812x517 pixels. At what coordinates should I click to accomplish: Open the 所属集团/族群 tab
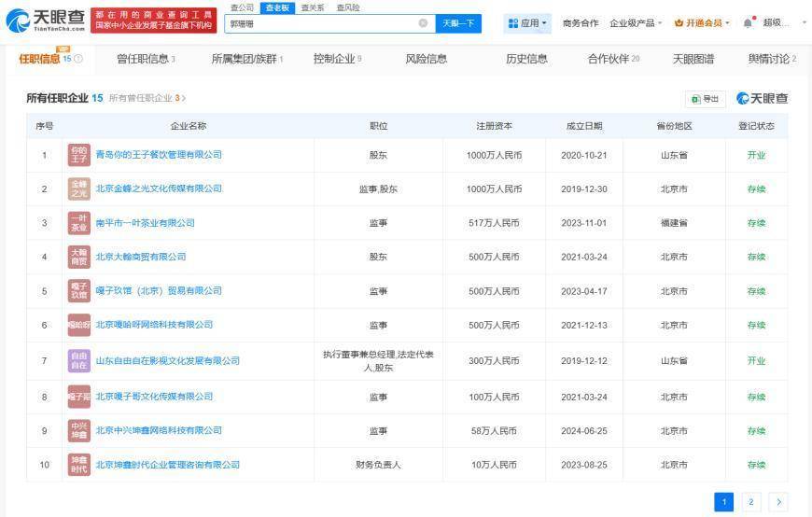pyautogui.click(x=247, y=59)
